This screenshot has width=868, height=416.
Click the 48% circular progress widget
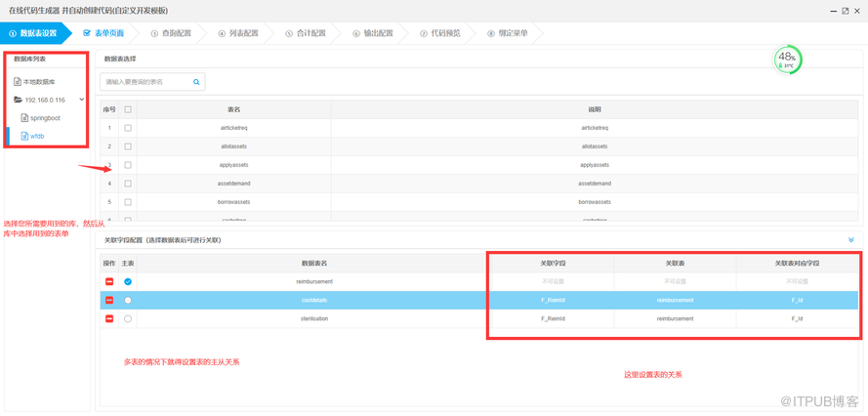(x=787, y=59)
